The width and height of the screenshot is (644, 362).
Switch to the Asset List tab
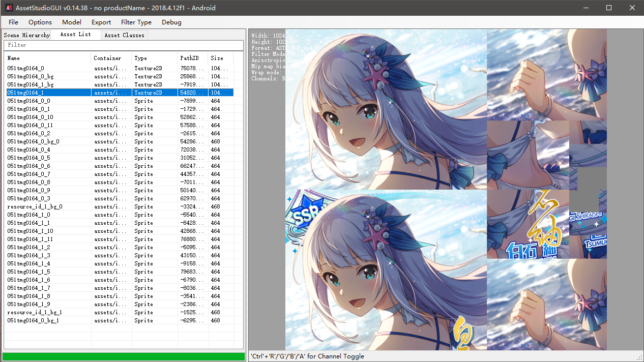click(x=75, y=34)
